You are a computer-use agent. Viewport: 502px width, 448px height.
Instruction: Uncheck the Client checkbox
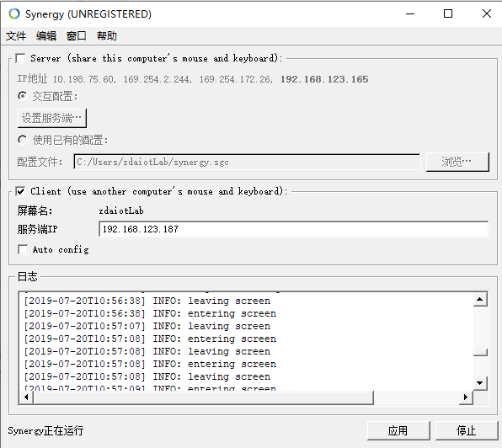coord(20,191)
